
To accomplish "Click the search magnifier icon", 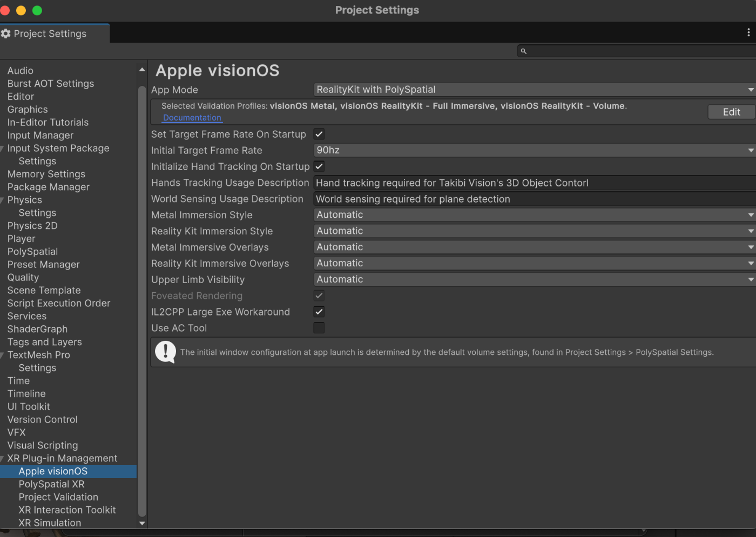I will 523,51.
